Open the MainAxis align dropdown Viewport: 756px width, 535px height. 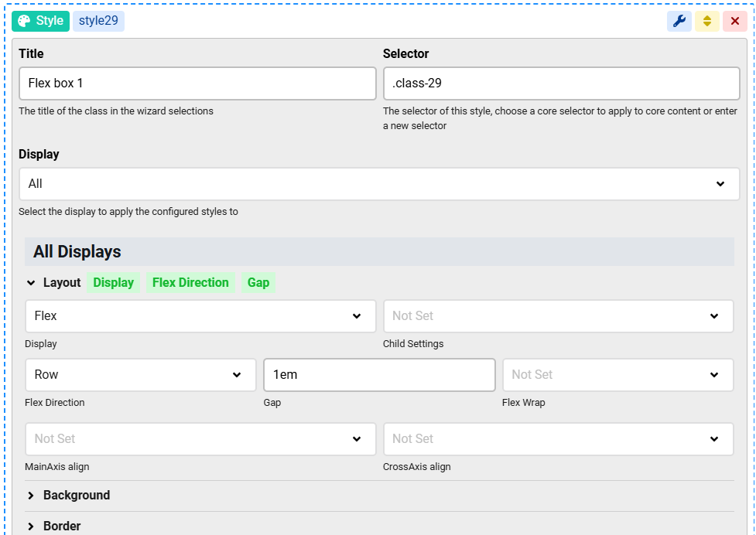200,439
